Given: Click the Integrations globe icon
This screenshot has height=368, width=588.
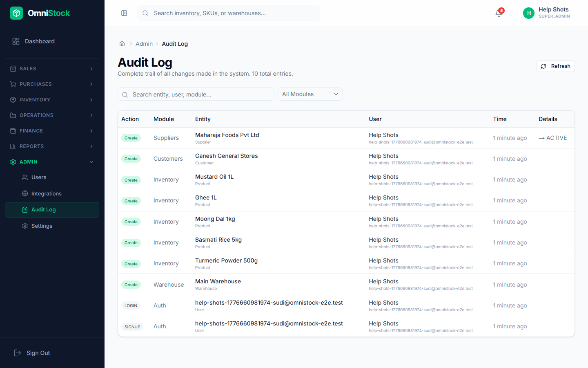Looking at the screenshot, I should [25, 193].
